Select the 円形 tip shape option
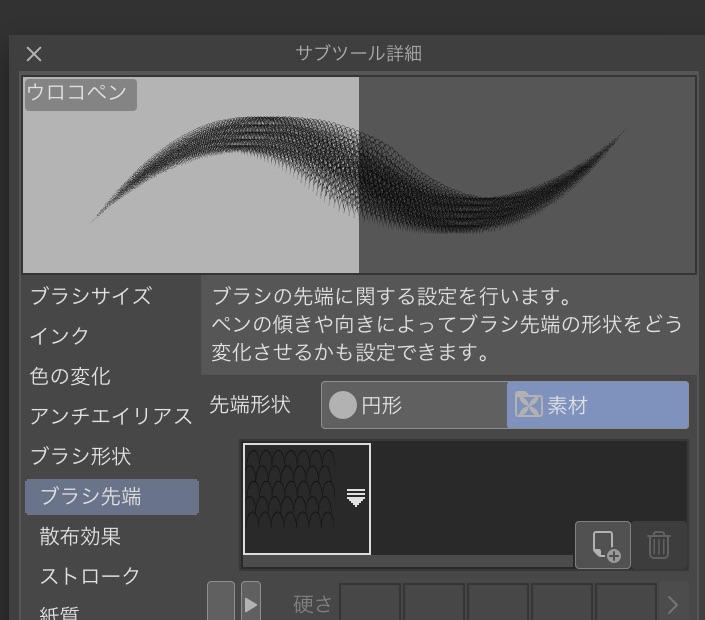Viewport: 705px width, 620px height. click(x=414, y=405)
